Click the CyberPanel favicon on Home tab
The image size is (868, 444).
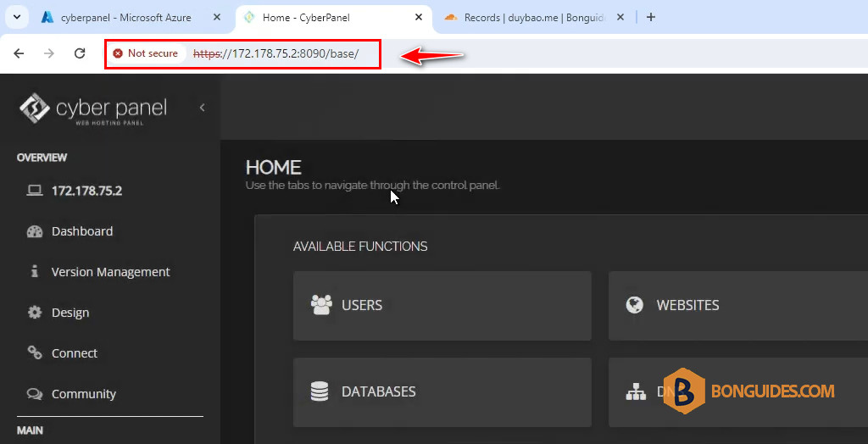(250, 18)
